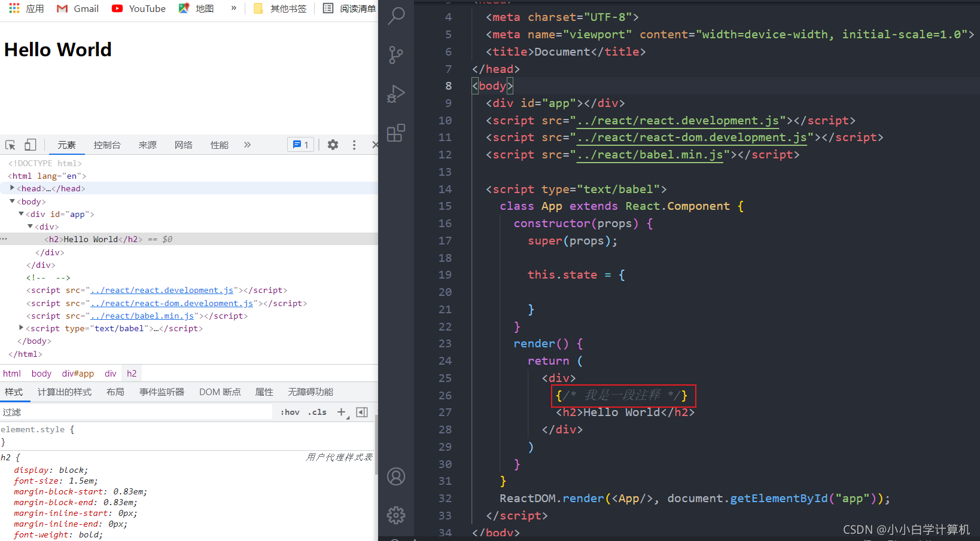Open the Chrome apps grid icon
This screenshot has width=980, height=541.
(x=14, y=8)
